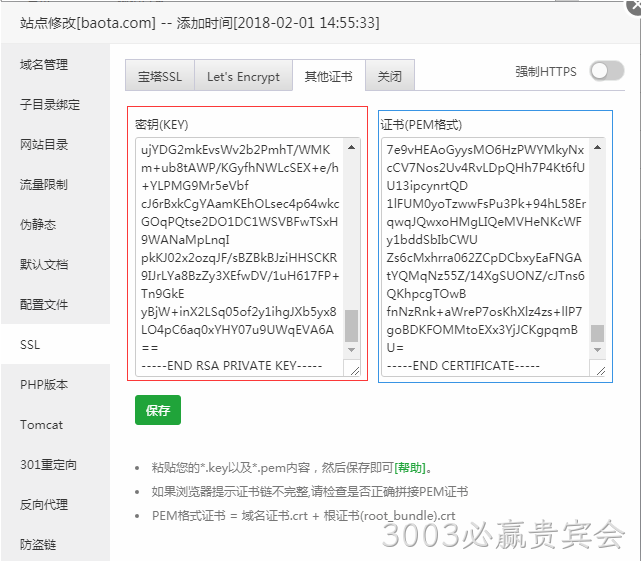Click the green 保存 button
Screen dimensions: 641x562
(x=158, y=410)
